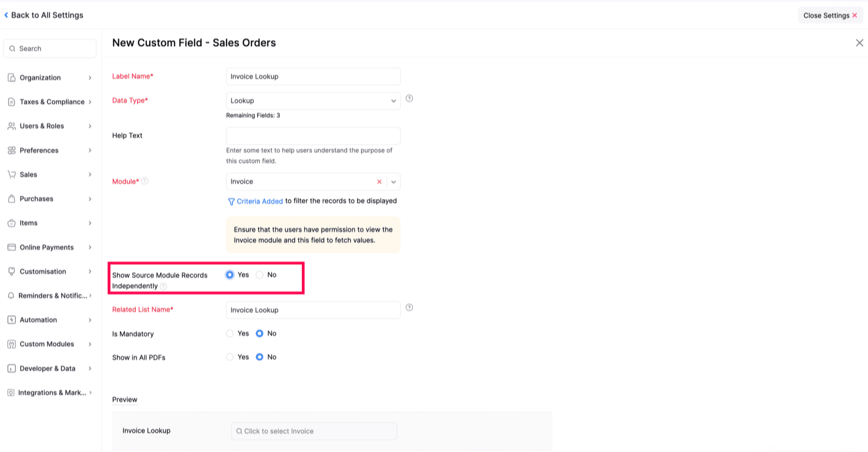Click the Purchases bag icon
Viewport: 868px width, 452px height.
pos(12,199)
